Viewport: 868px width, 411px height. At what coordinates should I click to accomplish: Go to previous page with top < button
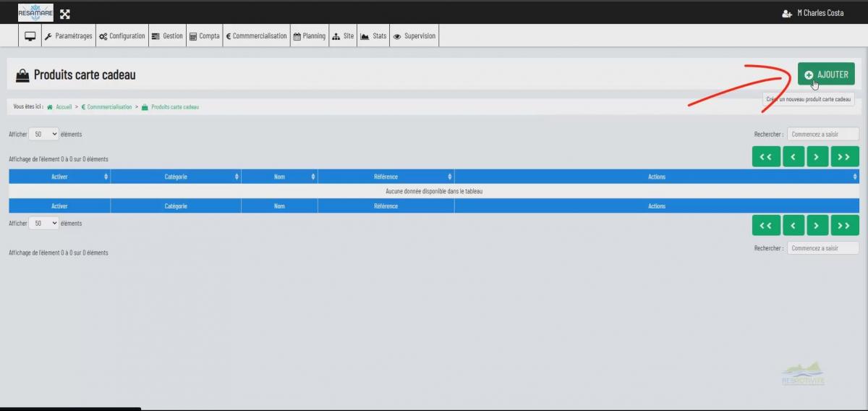pos(793,156)
